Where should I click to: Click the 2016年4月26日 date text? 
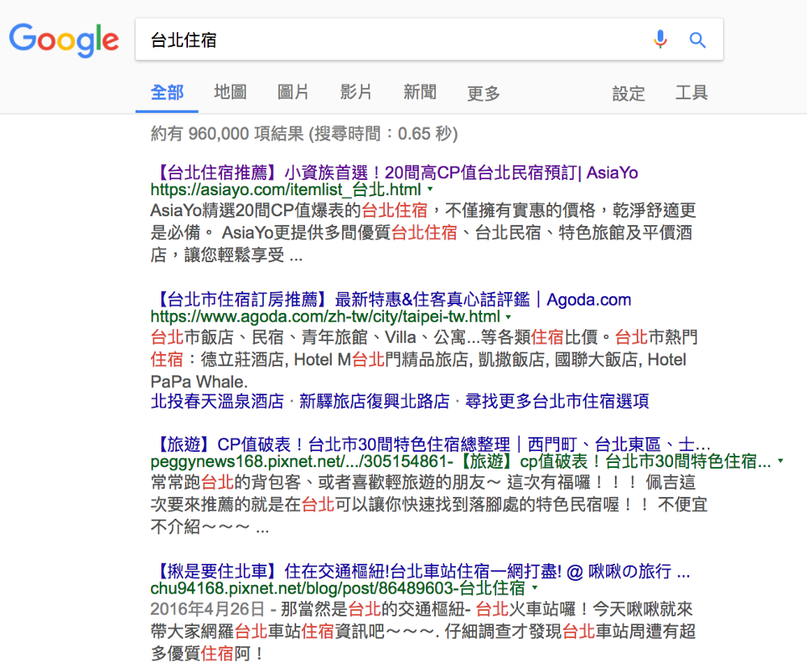click(x=207, y=609)
